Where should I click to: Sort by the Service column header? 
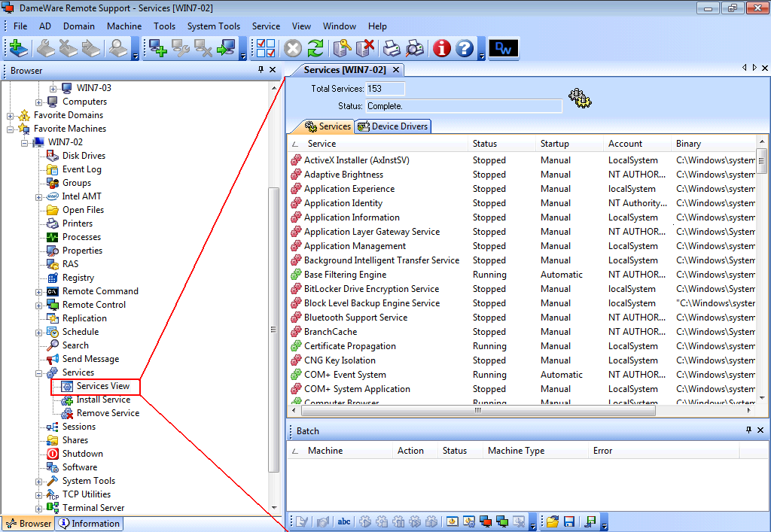[x=378, y=144]
